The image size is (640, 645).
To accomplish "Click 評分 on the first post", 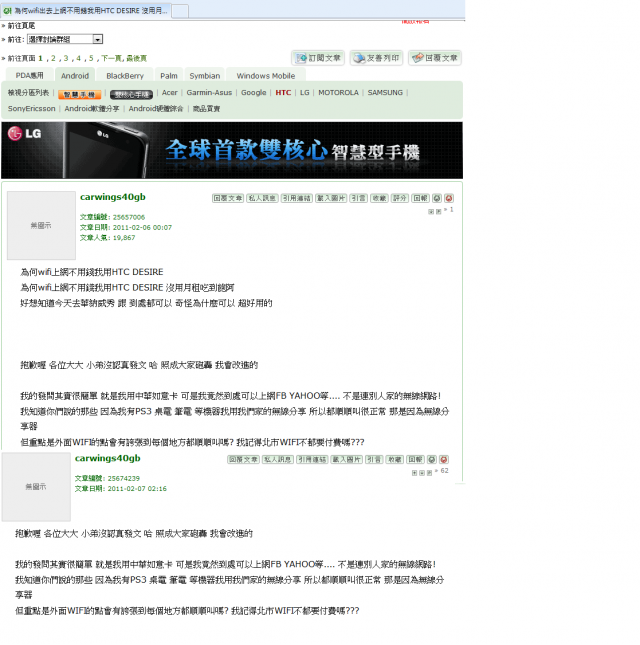I will click(x=399, y=198).
